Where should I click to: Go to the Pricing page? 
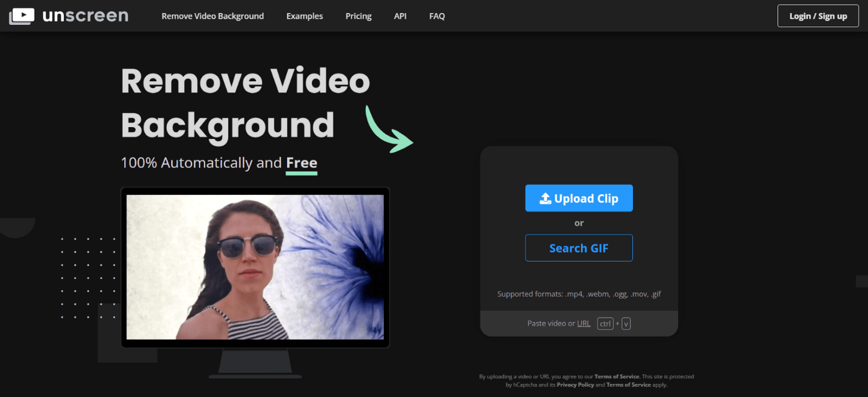point(358,16)
